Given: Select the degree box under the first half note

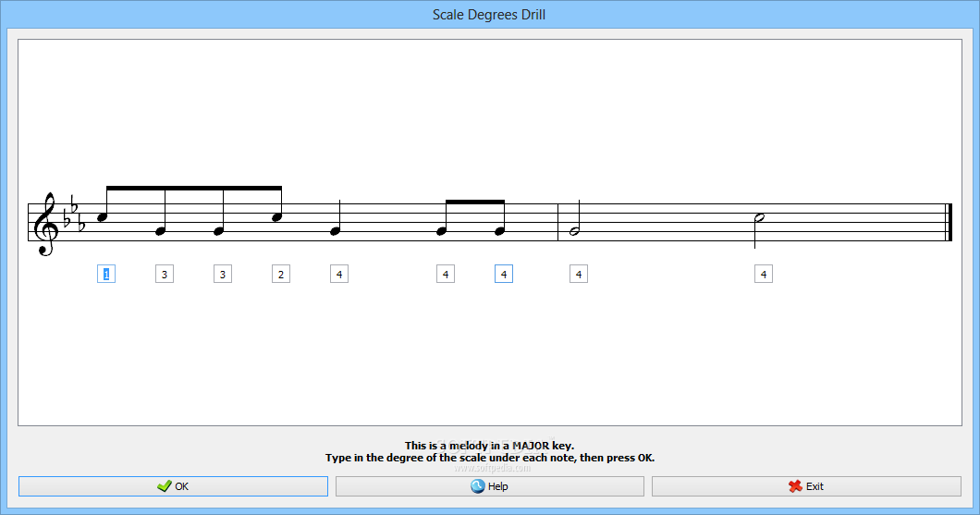Looking at the screenshot, I should (x=578, y=274).
